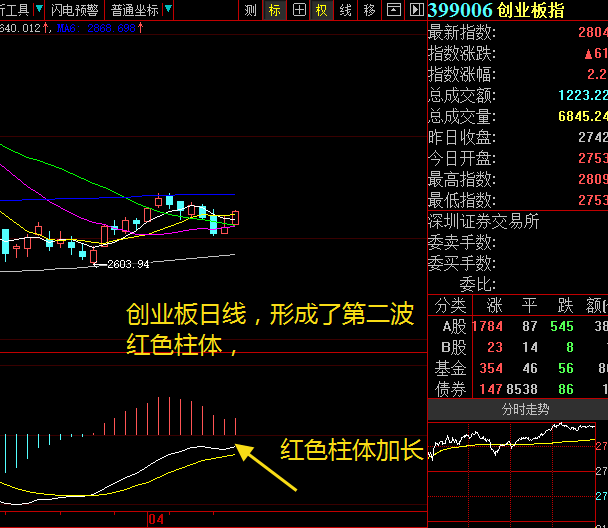Expand the 普通坐标 coordinate dropdown
Screen dimensions: 608x528
pyautogui.click(x=166, y=10)
